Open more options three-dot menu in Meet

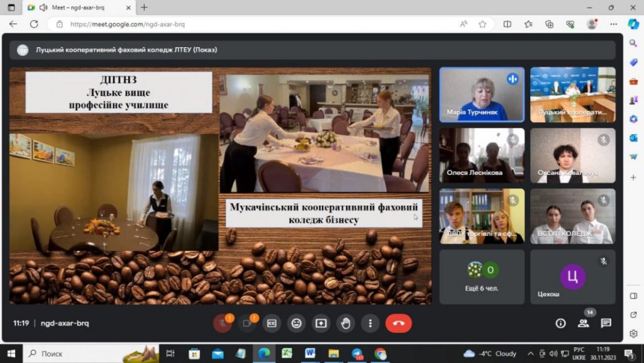click(x=370, y=323)
